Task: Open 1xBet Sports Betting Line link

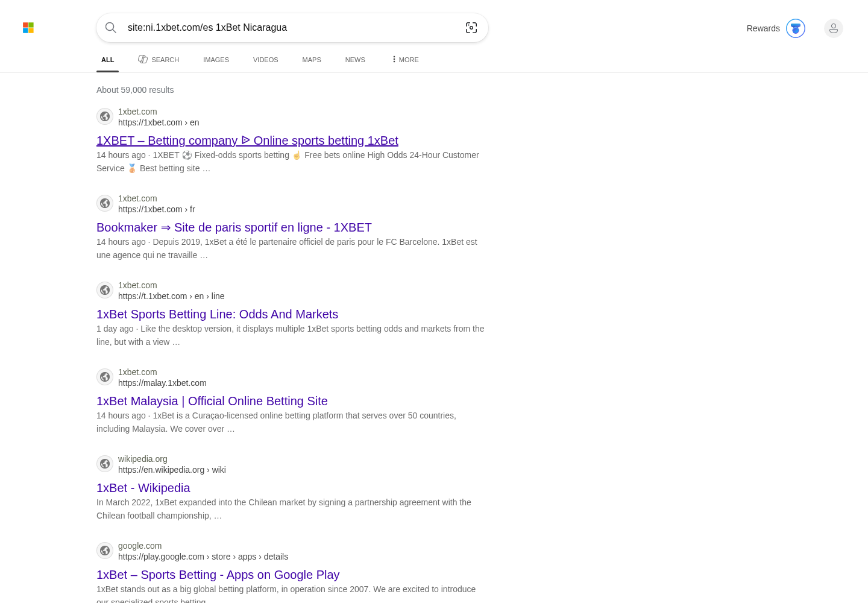Action: click(x=217, y=314)
